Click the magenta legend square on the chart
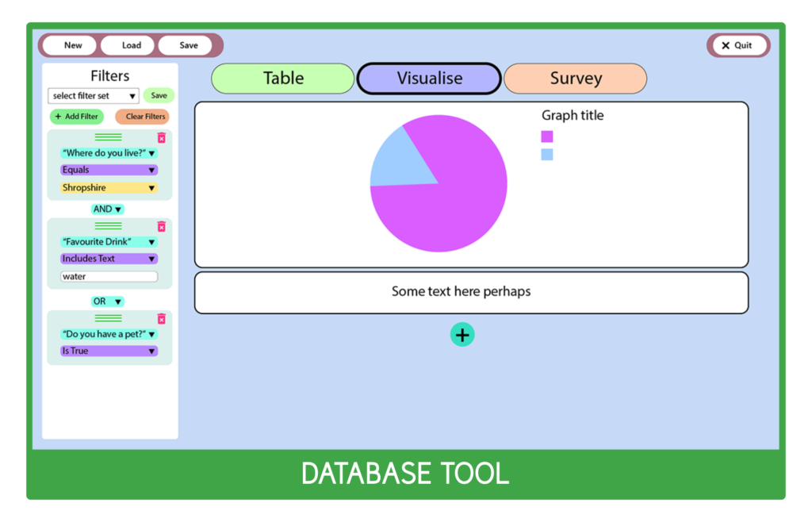The height and width of the screenshot is (522, 812). (546, 136)
